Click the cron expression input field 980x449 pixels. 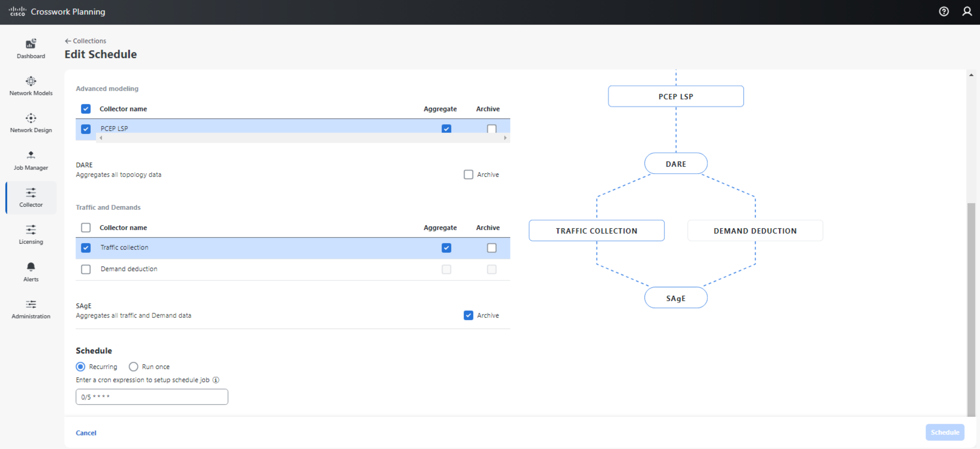coord(152,396)
